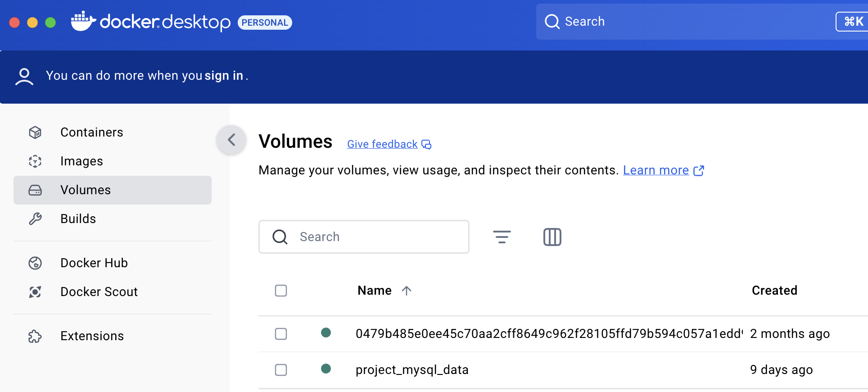
Task: Open the Builds section
Action: coord(113,219)
